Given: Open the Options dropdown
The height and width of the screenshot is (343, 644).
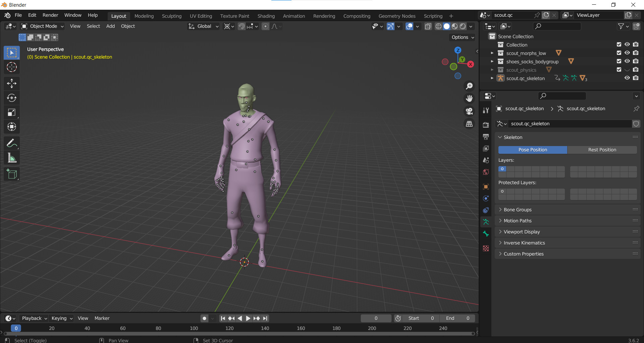Looking at the screenshot, I should tap(462, 37).
